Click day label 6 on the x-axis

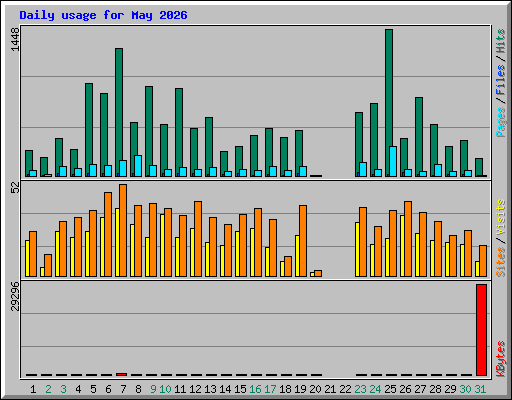[108, 389]
